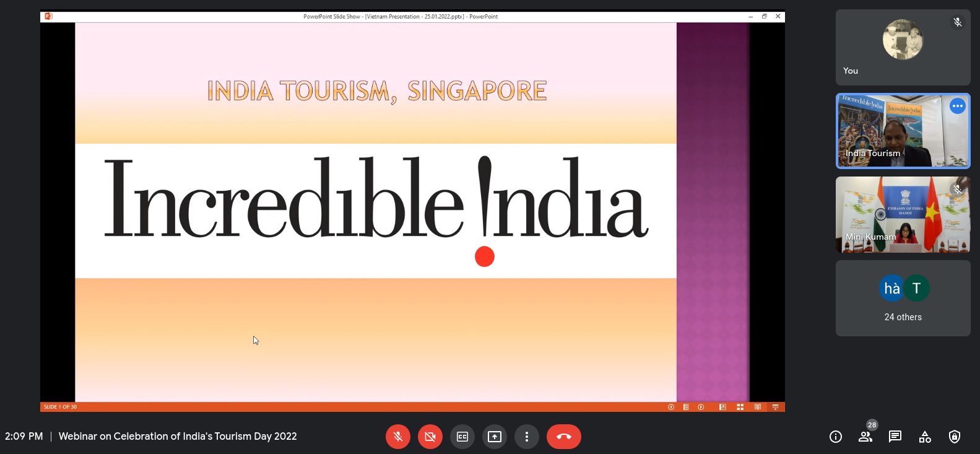The image size is (980, 454).
Task: Go to previous slide in PowerPoint status bar
Action: tap(671, 407)
